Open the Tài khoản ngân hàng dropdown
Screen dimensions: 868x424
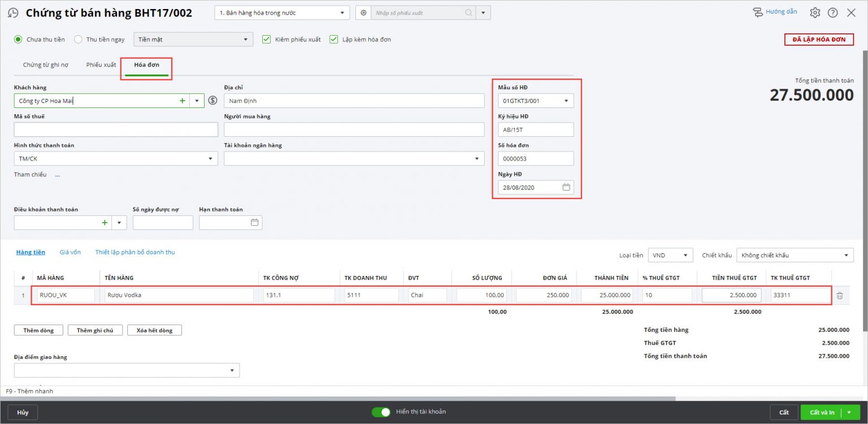coord(354,159)
